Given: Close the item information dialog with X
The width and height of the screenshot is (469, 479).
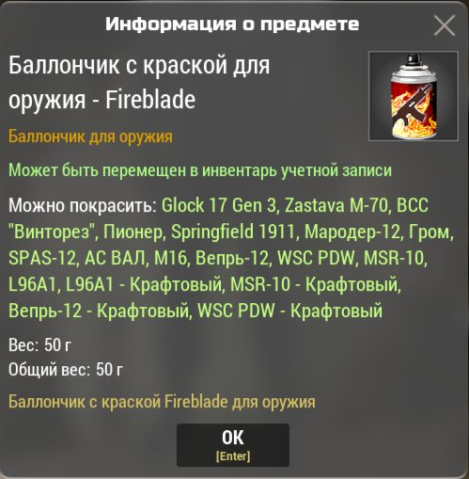Looking at the screenshot, I should click(x=444, y=25).
